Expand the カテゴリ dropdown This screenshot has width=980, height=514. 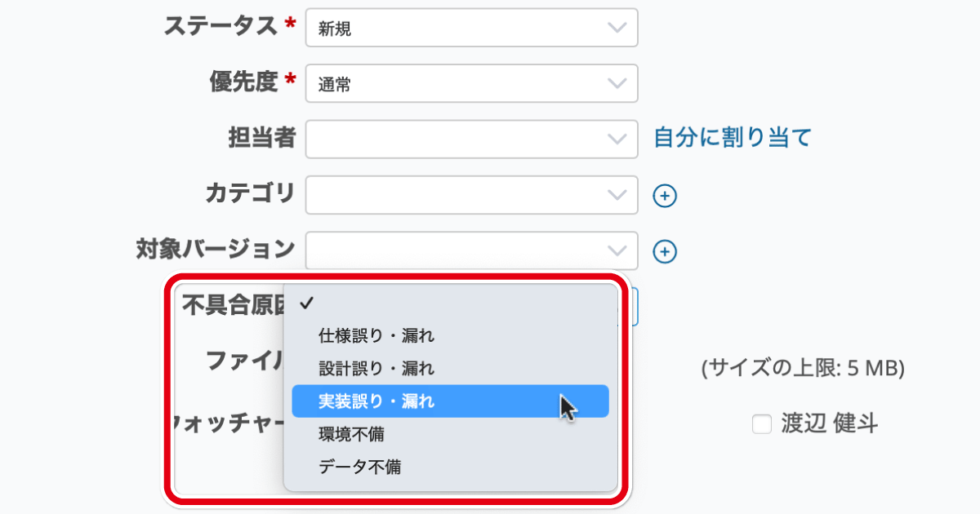pos(471,195)
